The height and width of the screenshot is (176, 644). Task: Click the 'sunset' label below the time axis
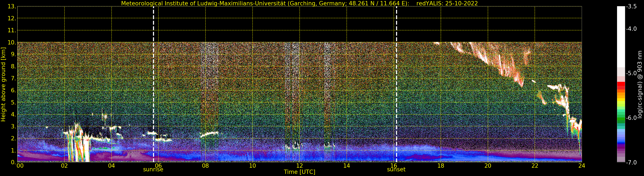pos(396,170)
